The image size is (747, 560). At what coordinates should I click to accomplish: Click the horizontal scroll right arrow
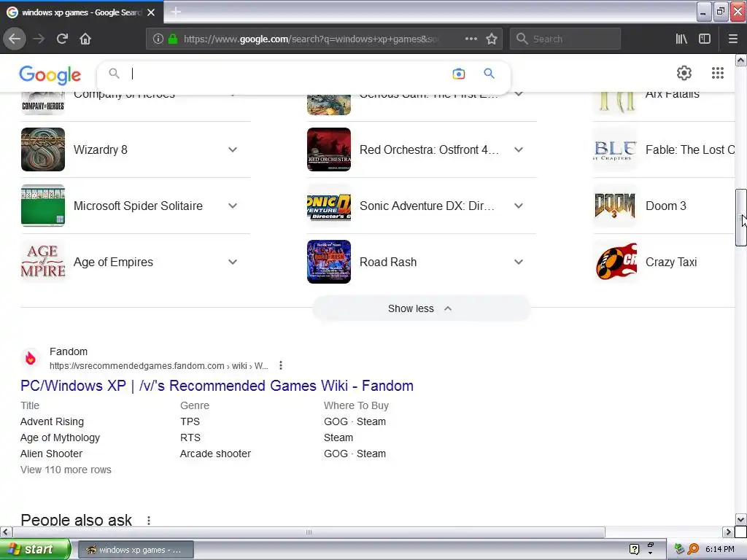tap(727, 532)
